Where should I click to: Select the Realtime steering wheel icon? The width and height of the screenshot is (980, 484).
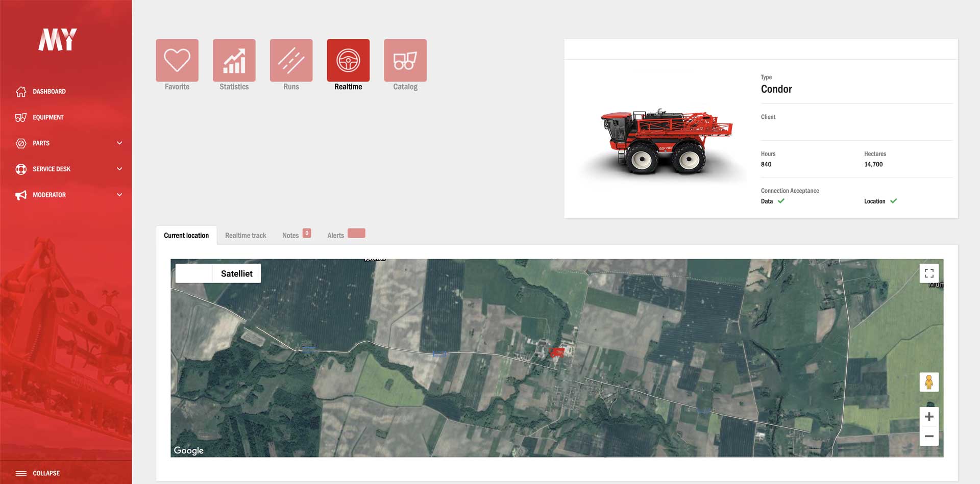[348, 60]
